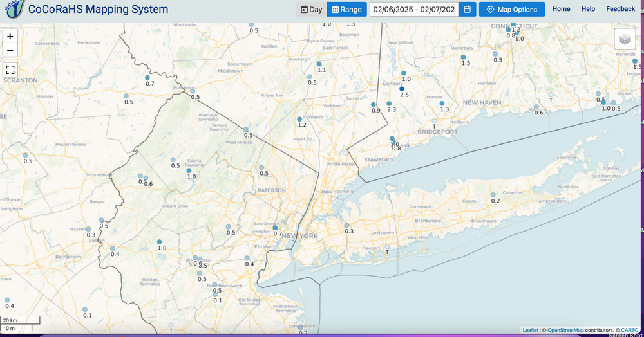
Task: Click the 0.7 marker near East Orange
Action: (x=275, y=228)
